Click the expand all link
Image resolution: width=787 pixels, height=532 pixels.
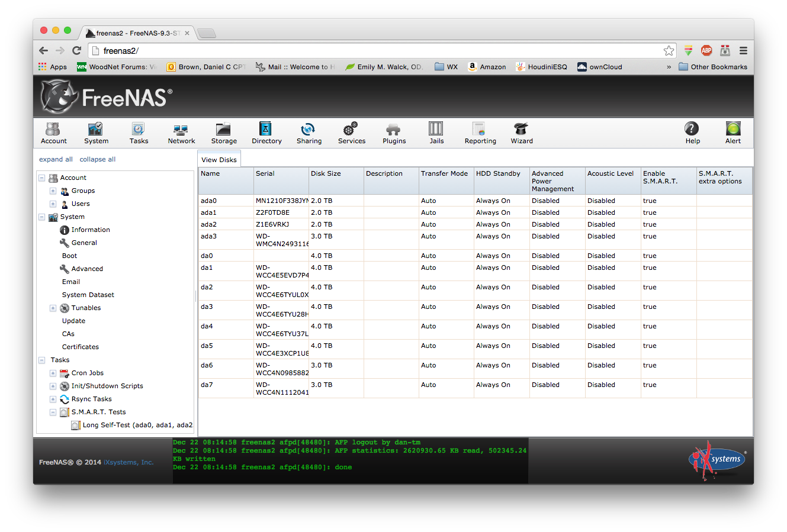[x=56, y=159]
